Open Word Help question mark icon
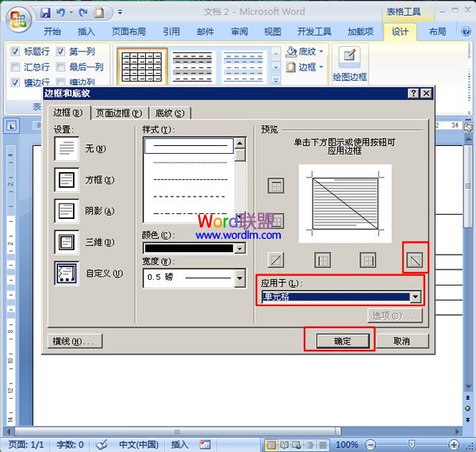This screenshot has width=476, height=452. (466, 31)
